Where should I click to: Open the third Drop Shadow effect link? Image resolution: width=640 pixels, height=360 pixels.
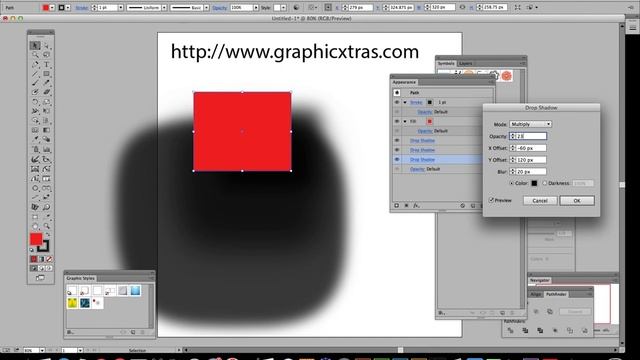point(422,160)
